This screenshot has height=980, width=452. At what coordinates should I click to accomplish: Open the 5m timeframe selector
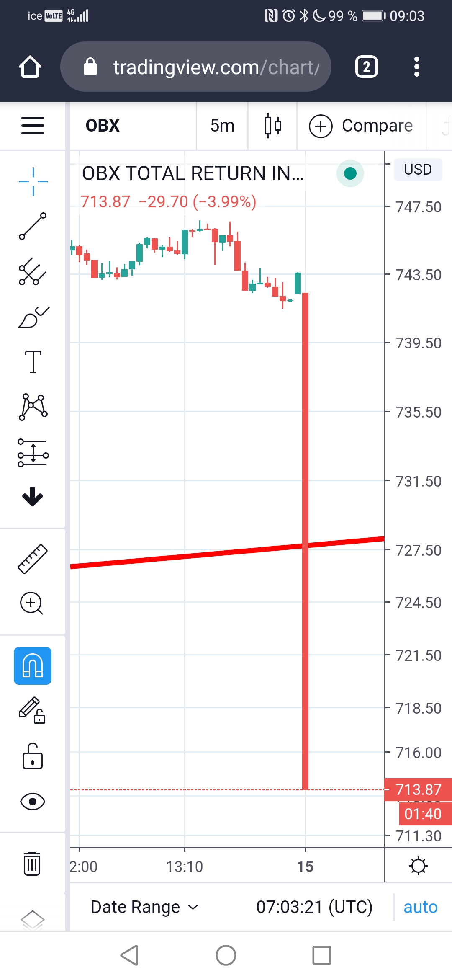(222, 126)
